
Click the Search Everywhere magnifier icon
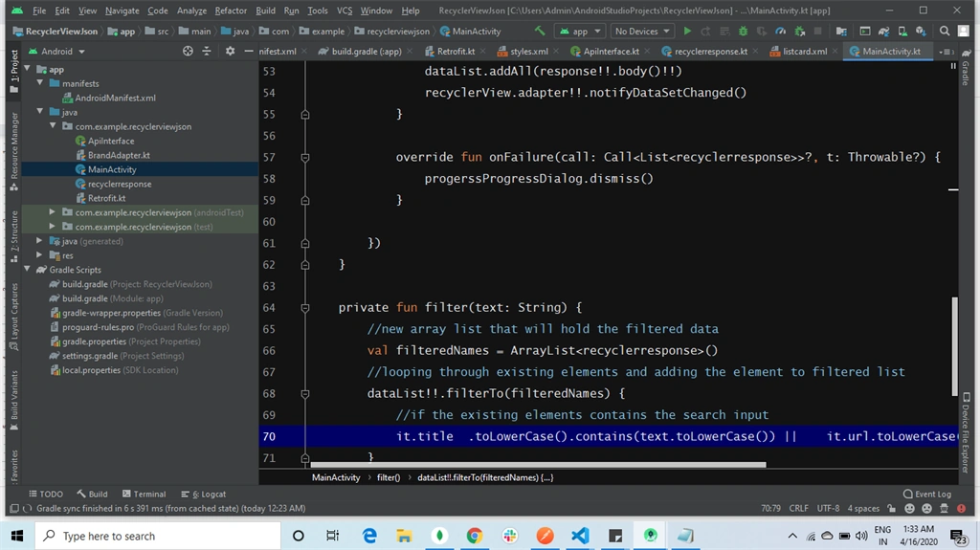click(x=945, y=31)
